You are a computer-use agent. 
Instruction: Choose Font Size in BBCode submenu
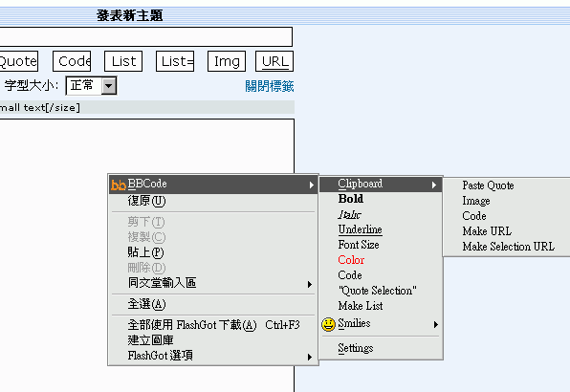tap(381, 245)
